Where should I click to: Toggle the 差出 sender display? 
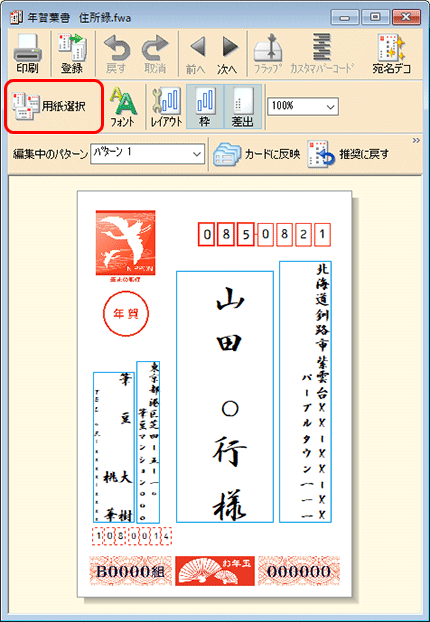pos(243,107)
